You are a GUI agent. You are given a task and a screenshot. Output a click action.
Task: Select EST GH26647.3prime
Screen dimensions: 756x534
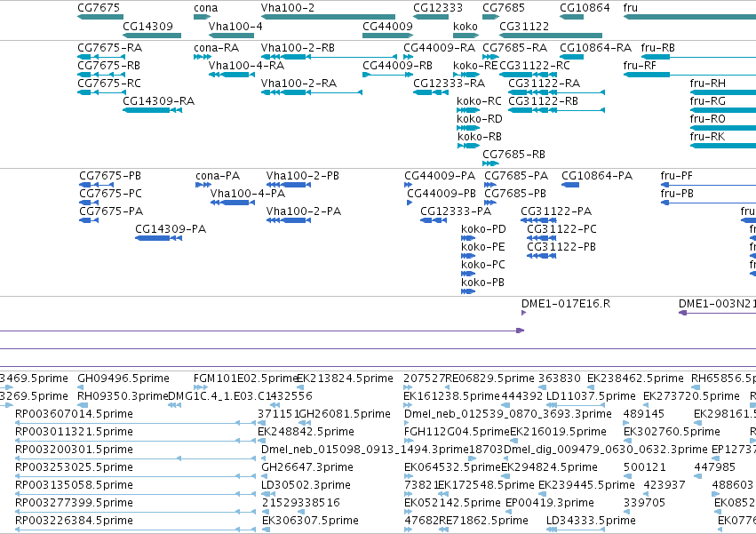[266, 476]
